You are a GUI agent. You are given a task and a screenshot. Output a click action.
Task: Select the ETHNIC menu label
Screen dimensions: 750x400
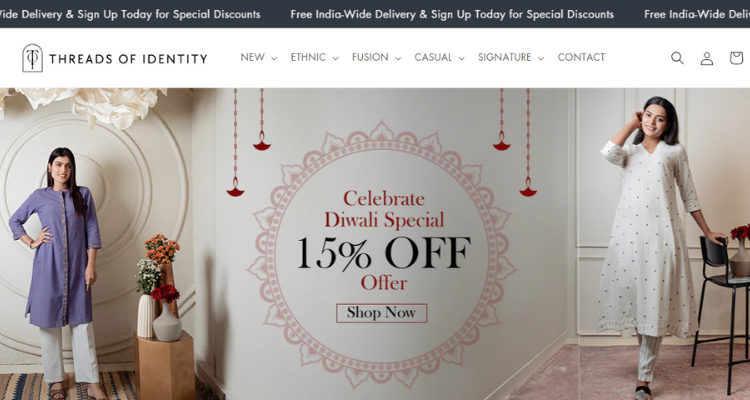point(308,57)
